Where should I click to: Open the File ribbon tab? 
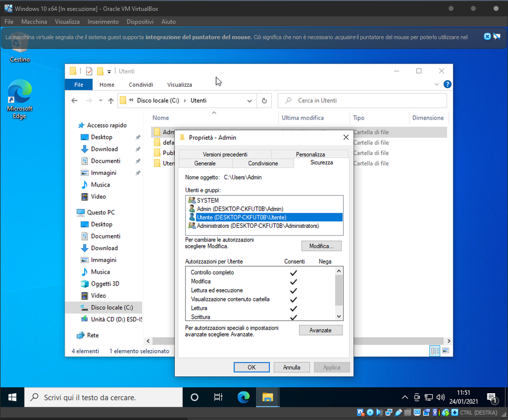tap(79, 85)
